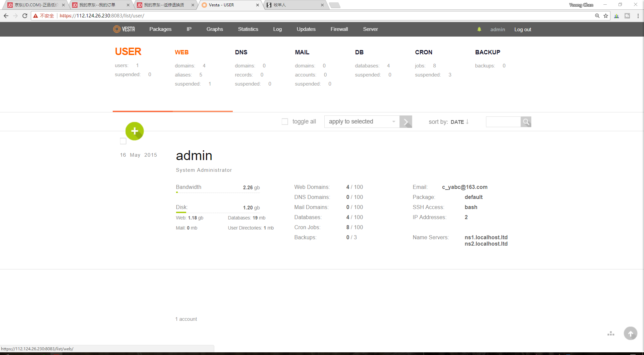The width and height of the screenshot is (644, 355).
Task: Switch to the WEB section tab
Action: tap(181, 52)
